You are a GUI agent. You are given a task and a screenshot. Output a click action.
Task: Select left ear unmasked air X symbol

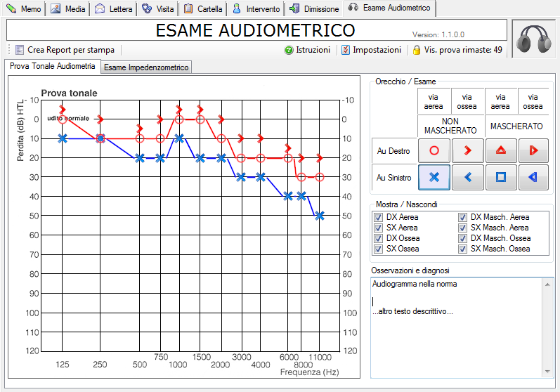[434, 178]
